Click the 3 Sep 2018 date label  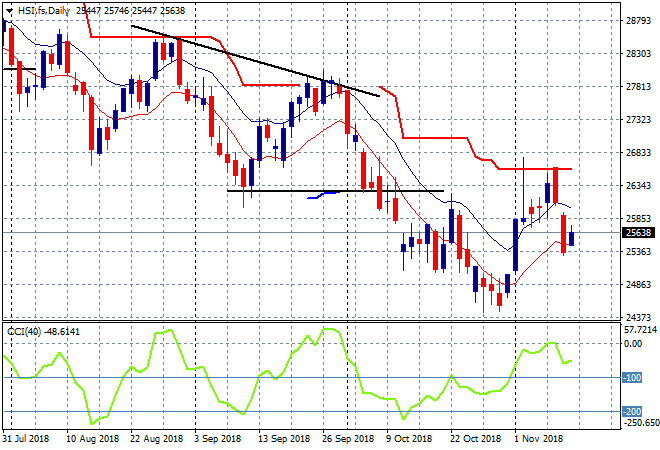pyautogui.click(x=217, y=439)
